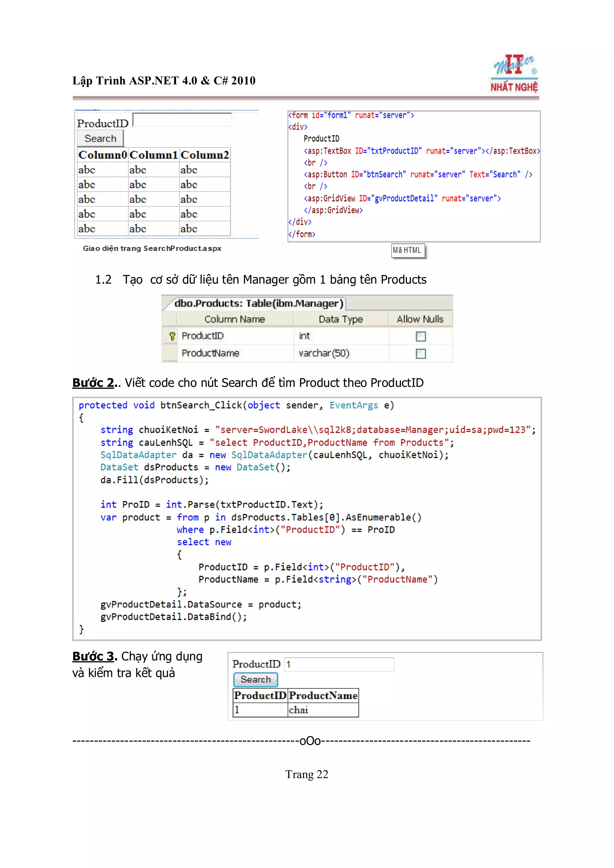614x868 pixels.
Task: Click the primary key icon beside ProductID
Action: [x=172, y=336]
